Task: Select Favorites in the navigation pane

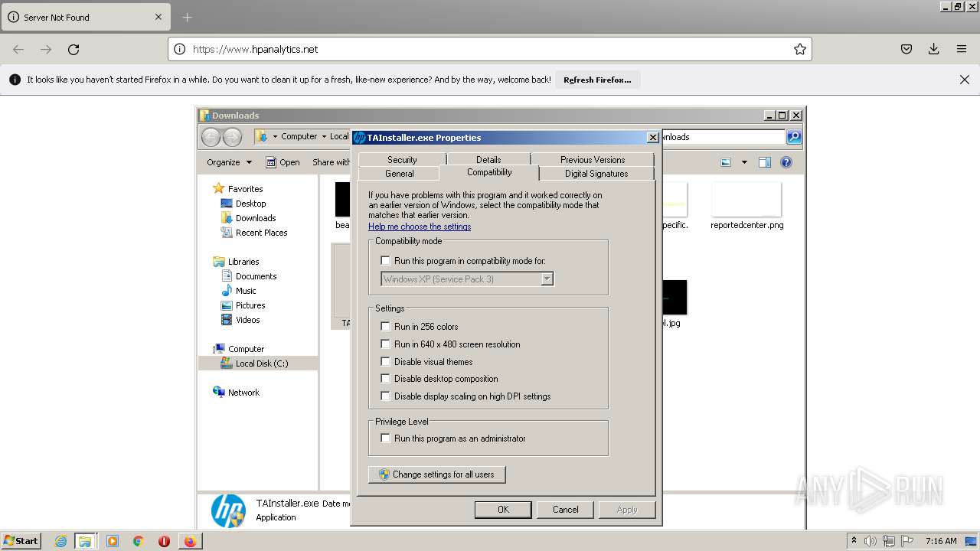Action: click(x=245, y=189)
